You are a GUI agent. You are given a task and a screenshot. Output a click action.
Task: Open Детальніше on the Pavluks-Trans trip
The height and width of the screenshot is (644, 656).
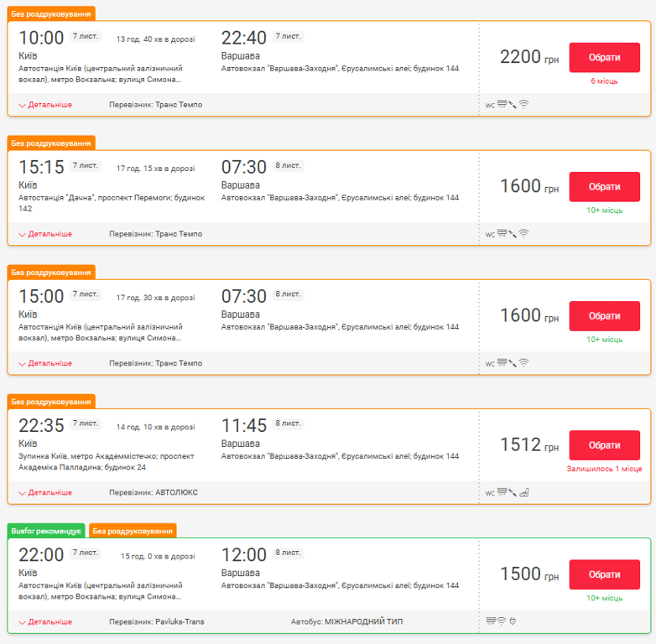tap(45, 621)
